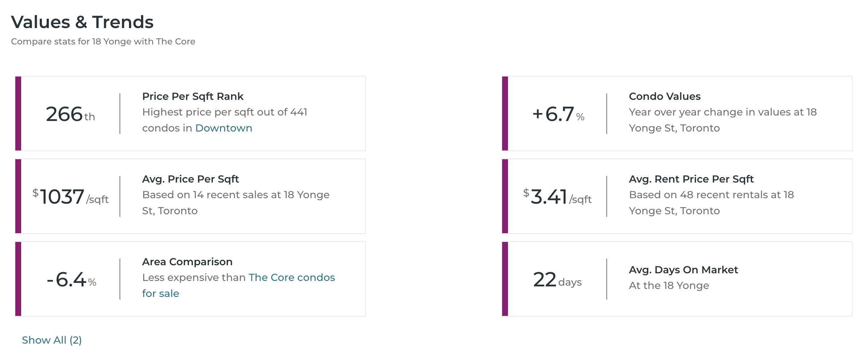Select the 22 days value

point(557,280)
